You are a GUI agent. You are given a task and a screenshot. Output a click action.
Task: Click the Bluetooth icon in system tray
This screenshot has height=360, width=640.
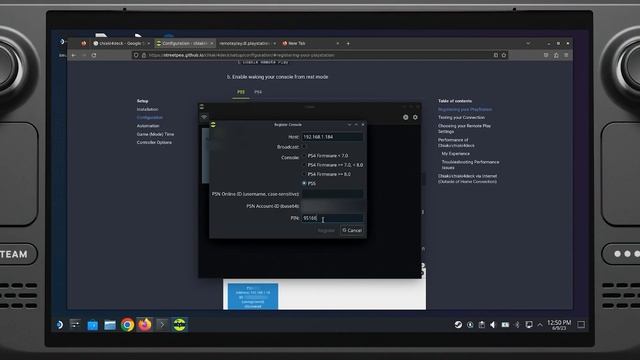click(x=517, y=324)
